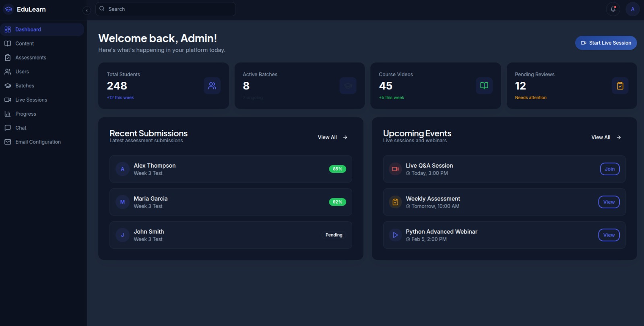The image size is (644, 326).
Task: Open the admin profile avatar
Action: click(x=632, y=9)
